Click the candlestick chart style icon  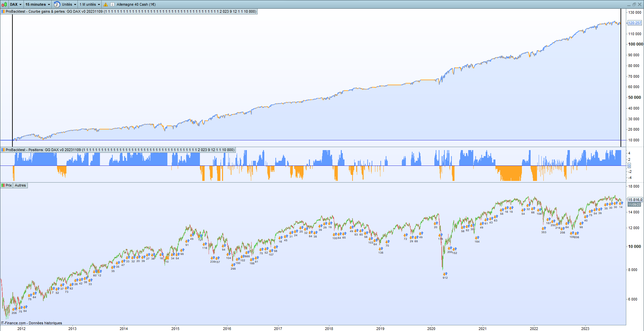[x=4, y=4]
